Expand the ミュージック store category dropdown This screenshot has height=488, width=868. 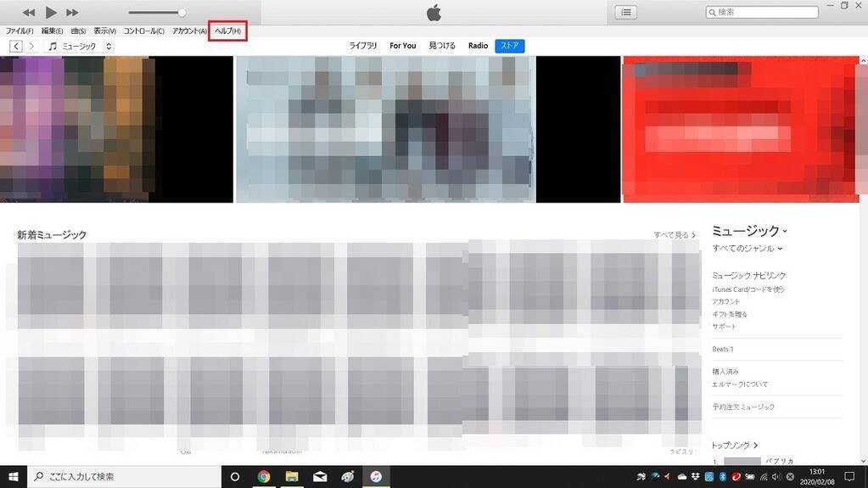749,231
